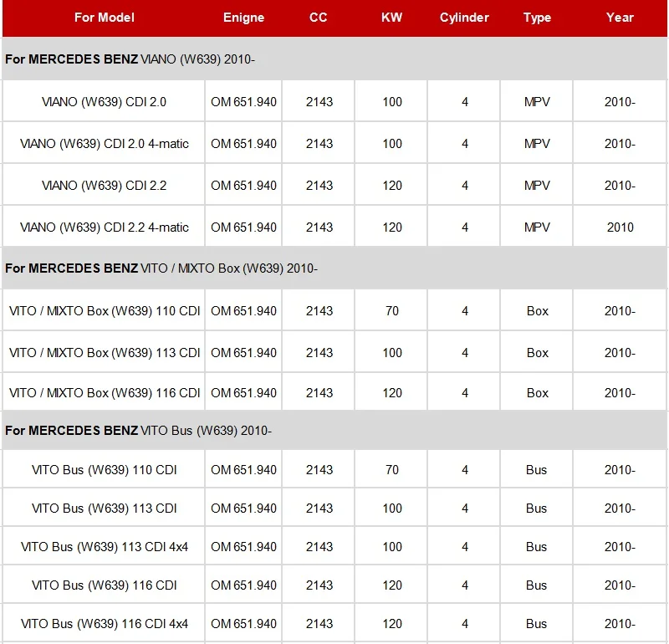Click 'VITO Bus (W639) 113 CDI 4x4' cell
The width and height of the screenshot is (669, 644).
(x=104, y=546)
